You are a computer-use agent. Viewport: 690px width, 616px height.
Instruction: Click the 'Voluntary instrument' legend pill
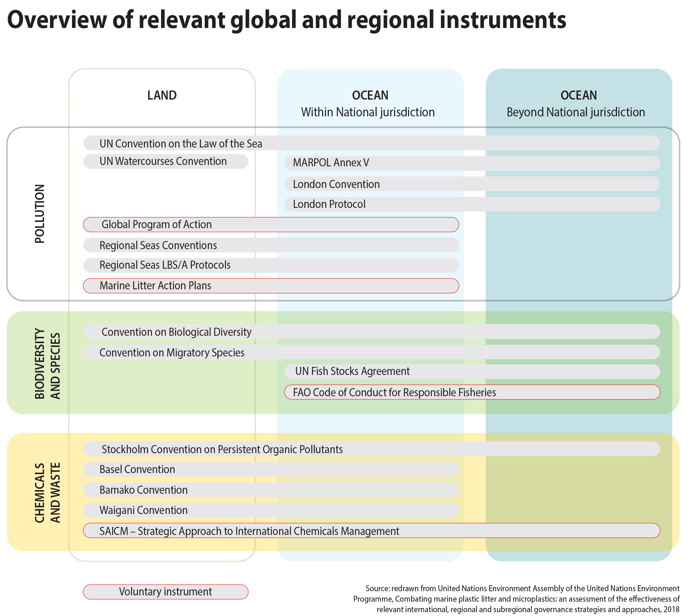pyautogui.click(x=166, y=592)
